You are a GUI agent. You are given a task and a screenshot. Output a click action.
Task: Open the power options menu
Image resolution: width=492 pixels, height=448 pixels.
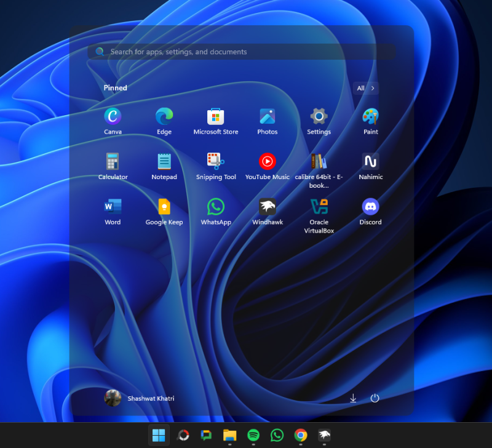pyautogui.click(x=375, y=398)
